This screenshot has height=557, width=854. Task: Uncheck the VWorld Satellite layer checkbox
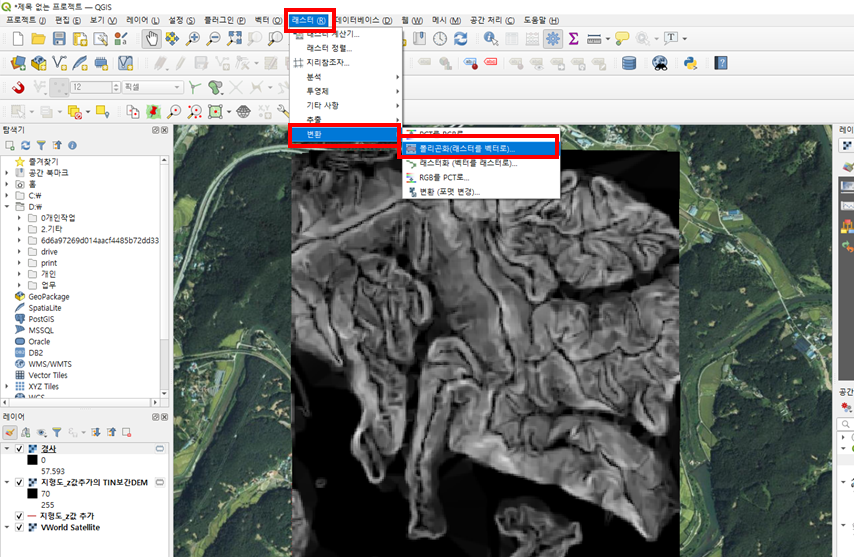pyautogui.click(x=20, y=527)
